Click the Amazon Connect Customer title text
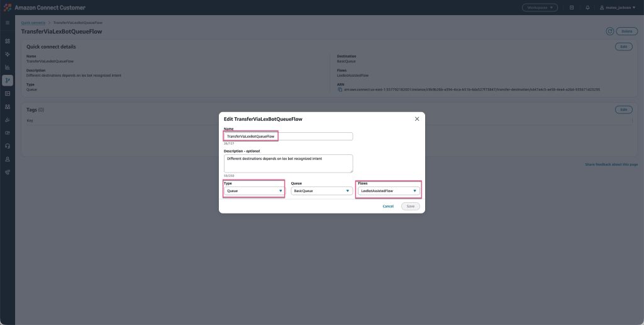644x325 pixels. coord(50,8)
